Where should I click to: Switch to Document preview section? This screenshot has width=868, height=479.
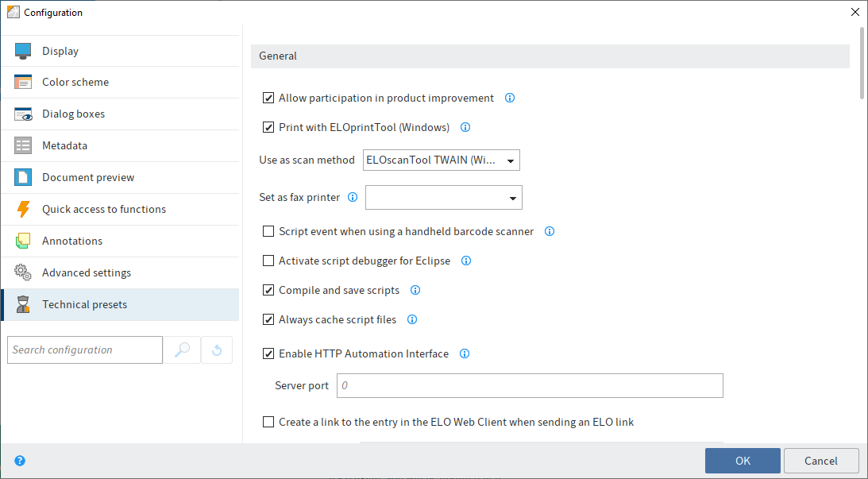(x=88, y=177)
